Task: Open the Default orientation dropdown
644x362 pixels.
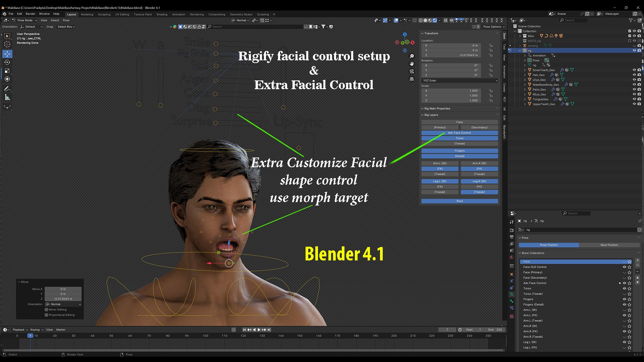Action: coord(31,27)
